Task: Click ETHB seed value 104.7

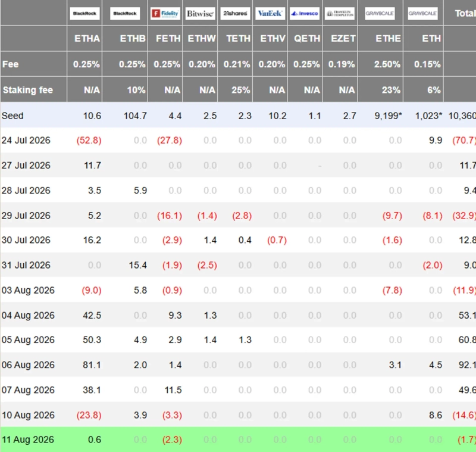Action: coord(135,116)
